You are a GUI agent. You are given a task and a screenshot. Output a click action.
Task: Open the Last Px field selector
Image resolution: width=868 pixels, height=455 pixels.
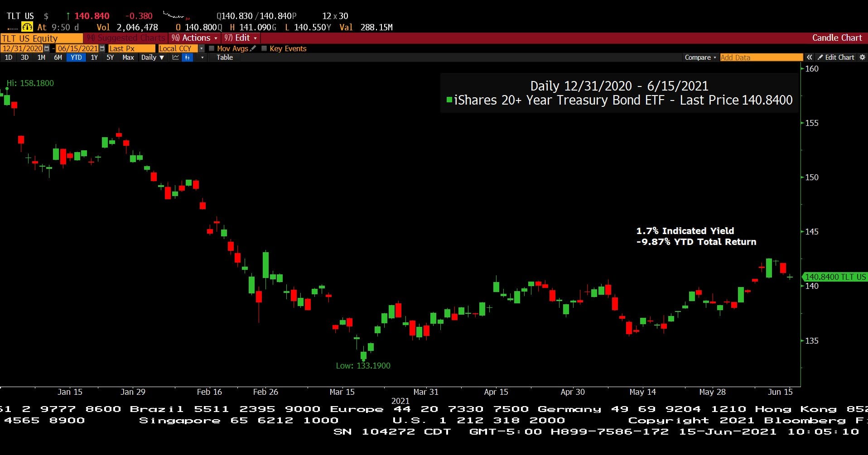131,48
